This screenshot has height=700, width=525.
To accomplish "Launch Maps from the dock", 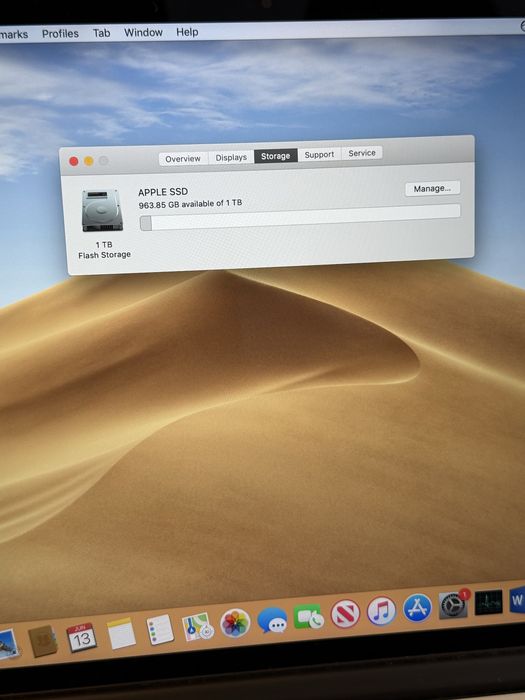I will (198, 626).
